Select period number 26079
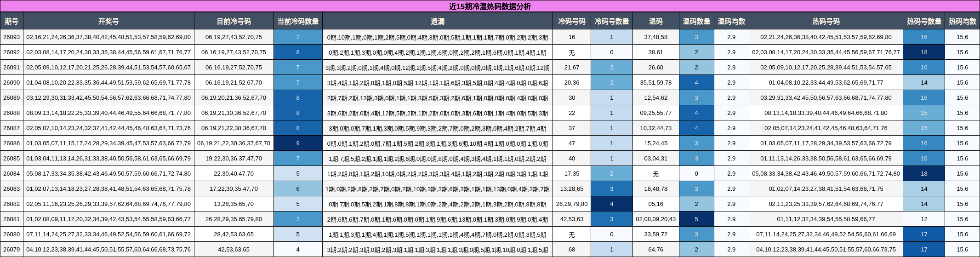The height and width of the screenshot is (257, 980). pos(11,250)
